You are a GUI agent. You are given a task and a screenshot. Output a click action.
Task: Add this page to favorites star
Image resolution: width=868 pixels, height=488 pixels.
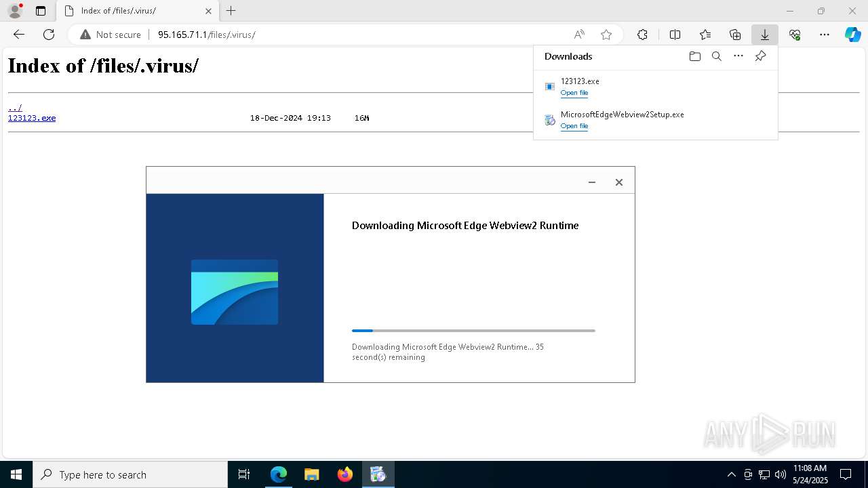coord(606,35)
